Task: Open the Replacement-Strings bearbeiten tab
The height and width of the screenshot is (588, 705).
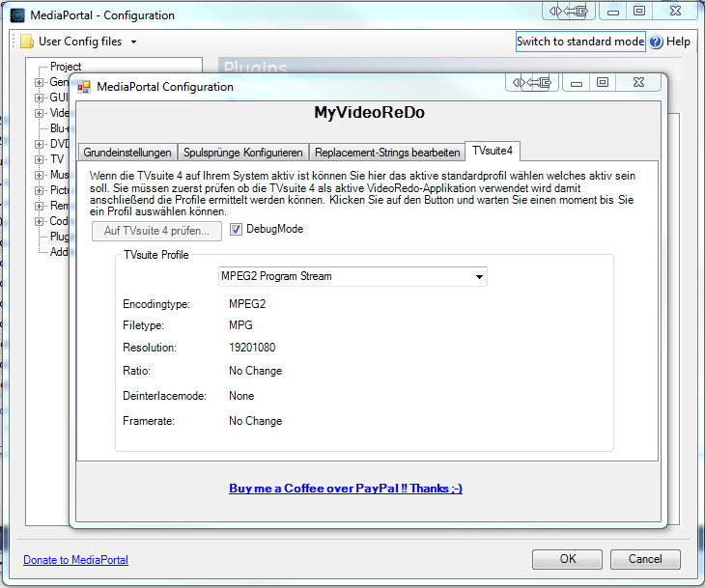Action: tap(386, 153)
